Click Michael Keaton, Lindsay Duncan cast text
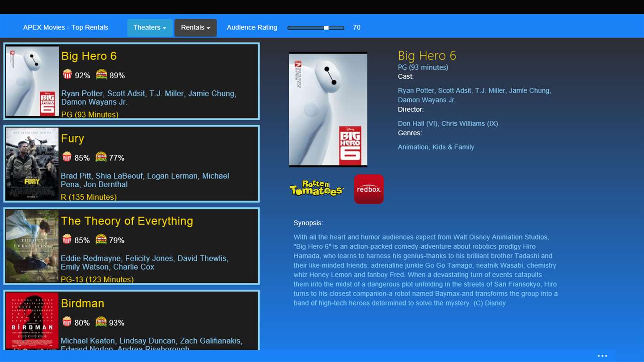This screenshot has width=644, height=362. pos(152,345)
